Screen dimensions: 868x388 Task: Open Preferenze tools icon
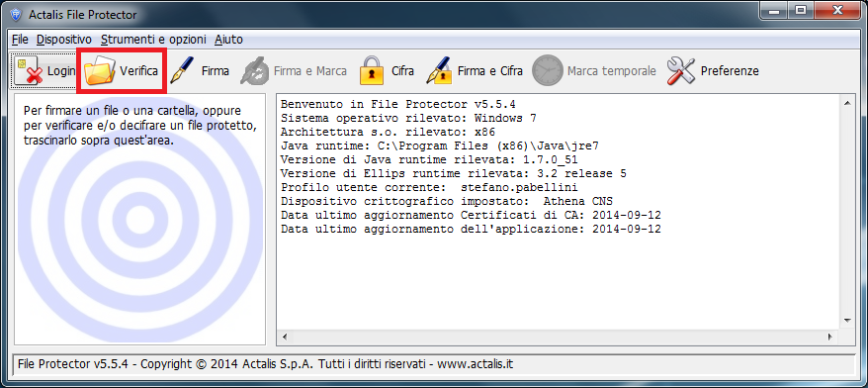tap(680, 71)
